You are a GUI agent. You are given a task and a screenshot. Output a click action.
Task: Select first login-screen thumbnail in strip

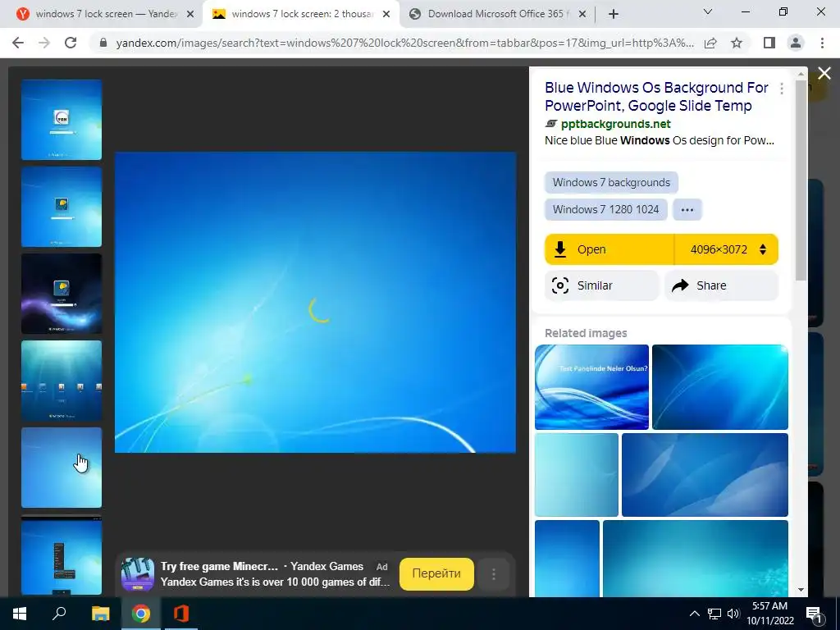tap(62, 120)
